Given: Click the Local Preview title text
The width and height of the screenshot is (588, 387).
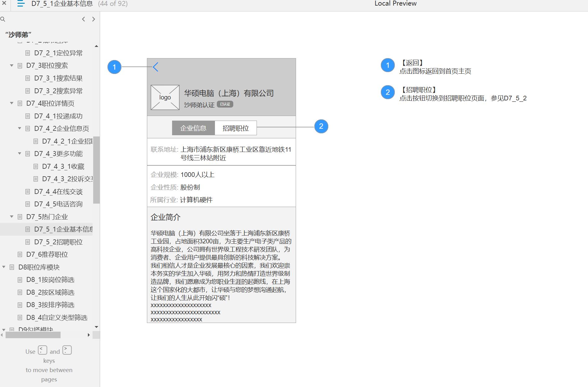Looking at the screenshot, I should 395,3.
